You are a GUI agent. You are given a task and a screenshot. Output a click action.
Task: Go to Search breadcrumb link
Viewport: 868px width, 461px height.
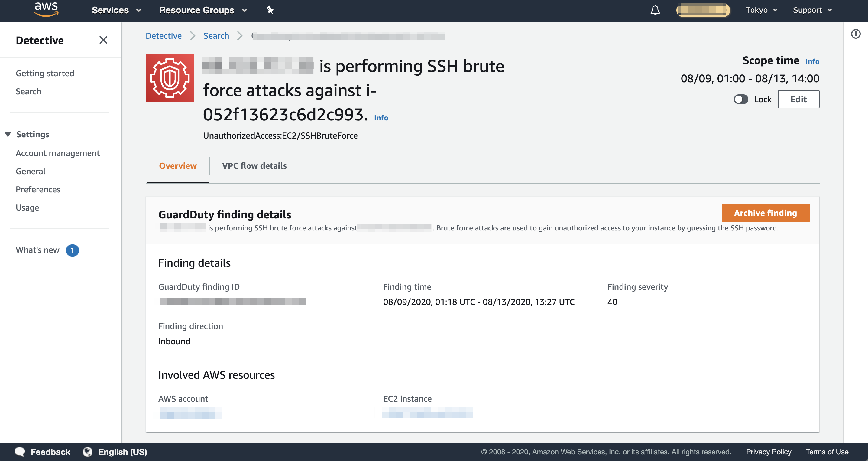[x=216, y=36]
